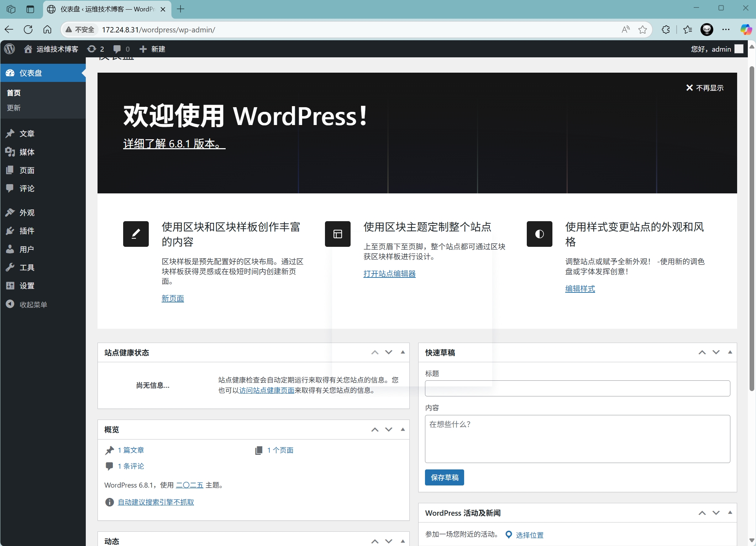This screenshot has width=756, height=546.
Task: Open the 自动建议搜索引擎不抓取 link
Action: click(x=156, y=502)
